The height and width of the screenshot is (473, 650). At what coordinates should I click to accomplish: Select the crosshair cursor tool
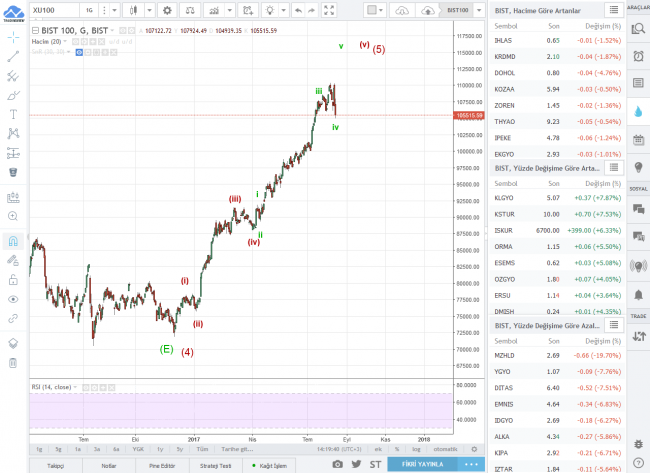13,38
